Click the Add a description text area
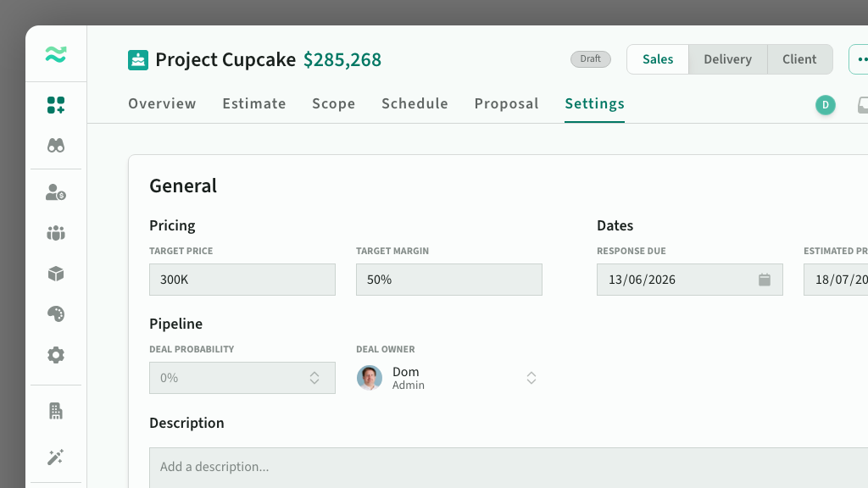868x488 pixels. 509,468
